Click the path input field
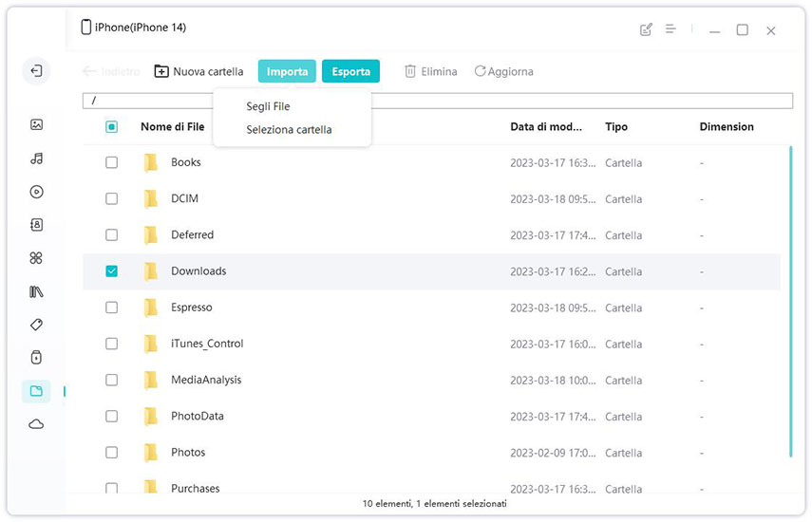 click(x=437, y=101)
